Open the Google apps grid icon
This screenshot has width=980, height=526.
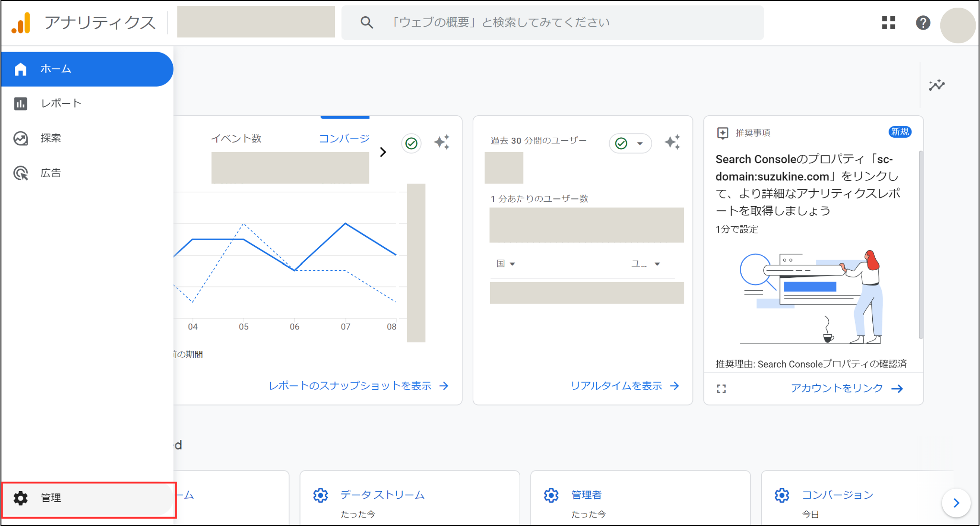[889, 22]
